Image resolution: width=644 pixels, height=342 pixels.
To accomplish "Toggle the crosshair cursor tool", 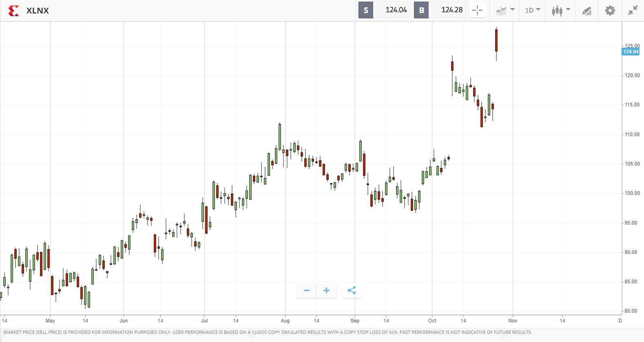I will [477, 10].
